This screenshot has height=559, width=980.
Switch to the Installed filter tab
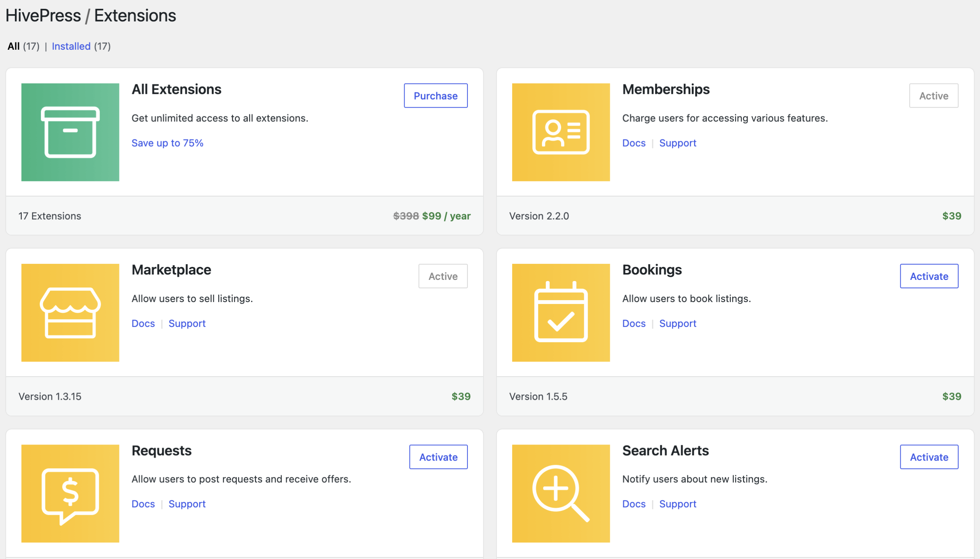point(71,46)
